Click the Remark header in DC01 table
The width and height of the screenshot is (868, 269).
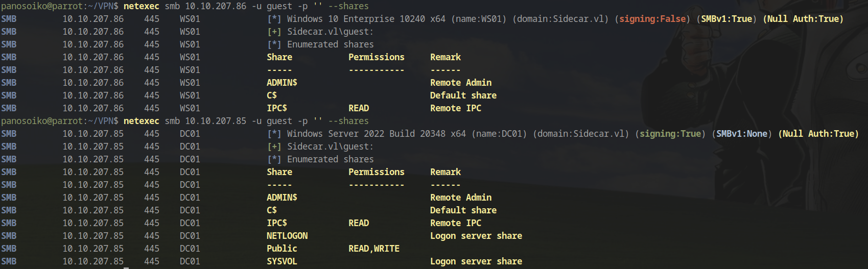point(445,172)
